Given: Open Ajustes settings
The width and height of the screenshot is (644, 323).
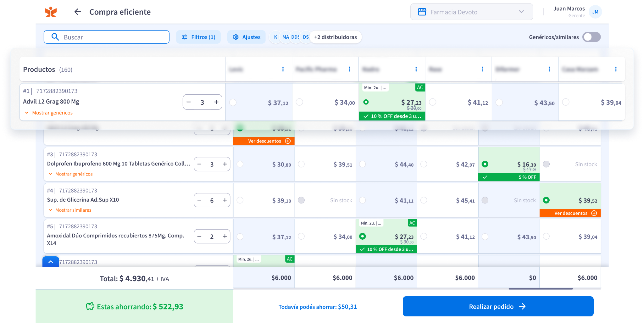Looking at the screenshot, I should click(247, 37).
